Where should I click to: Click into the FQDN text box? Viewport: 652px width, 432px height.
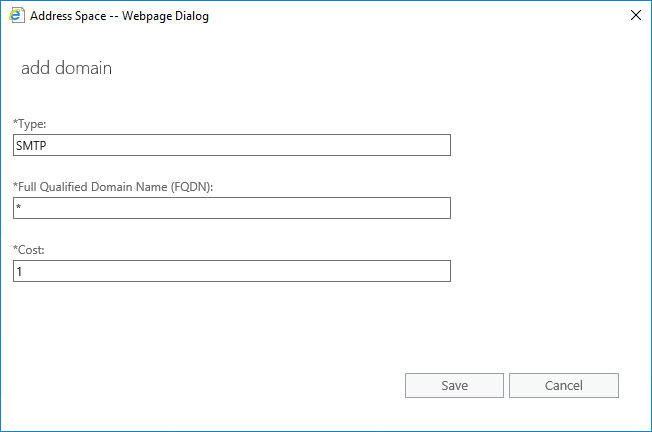[232, 208]
